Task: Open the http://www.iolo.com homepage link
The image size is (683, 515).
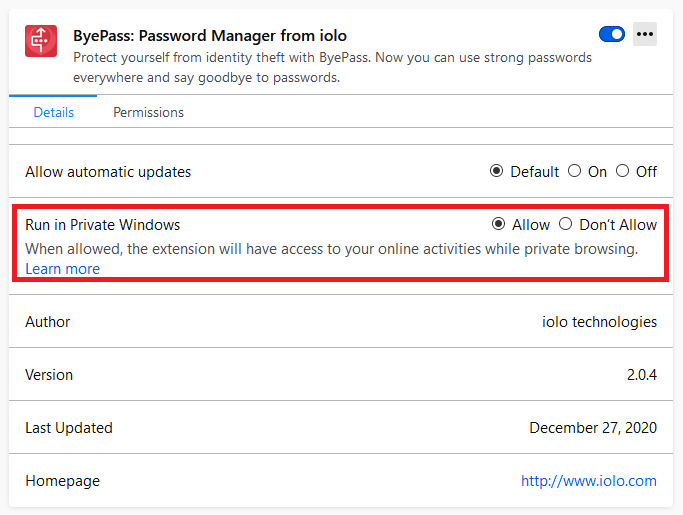Action: point(589,481)
